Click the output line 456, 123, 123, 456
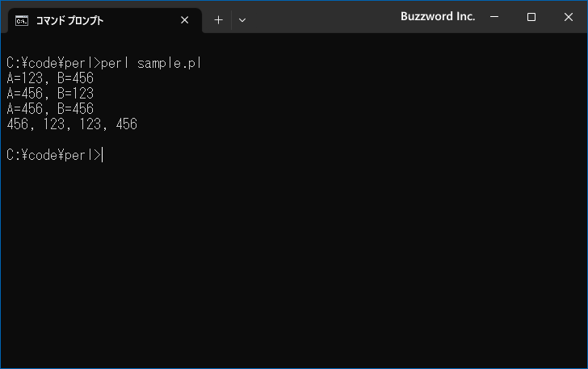Viewport: 588px width, 369px height. [72, 124]
